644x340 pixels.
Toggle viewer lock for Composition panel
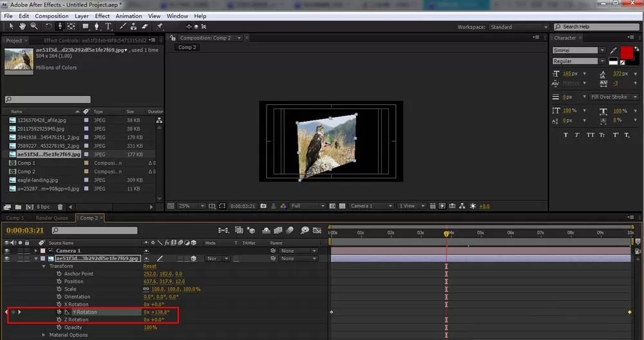point(173,38)
